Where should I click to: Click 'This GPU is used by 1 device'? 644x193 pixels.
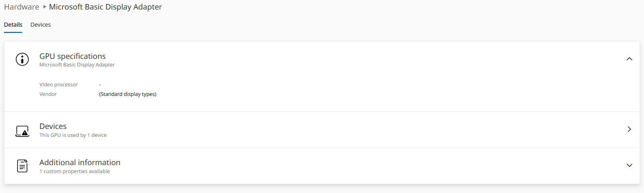pyautogui.click(x=73, y=135)
